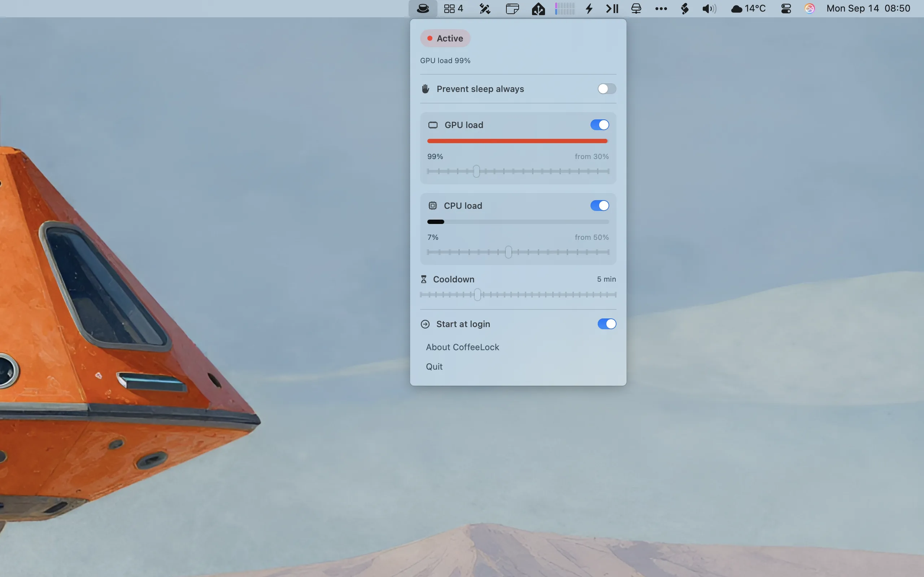Open the weather 14°C menu bar item
The image size is (924, 577).
point(748,8)
